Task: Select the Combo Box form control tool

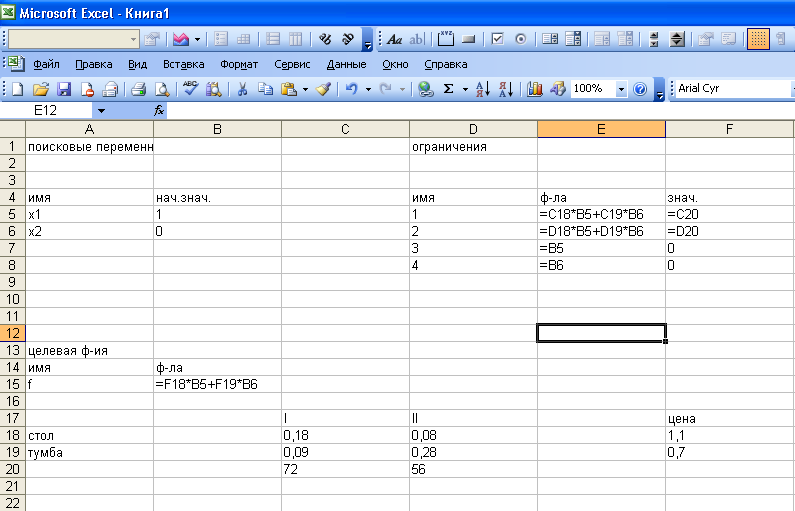Action: click(573, 39)
